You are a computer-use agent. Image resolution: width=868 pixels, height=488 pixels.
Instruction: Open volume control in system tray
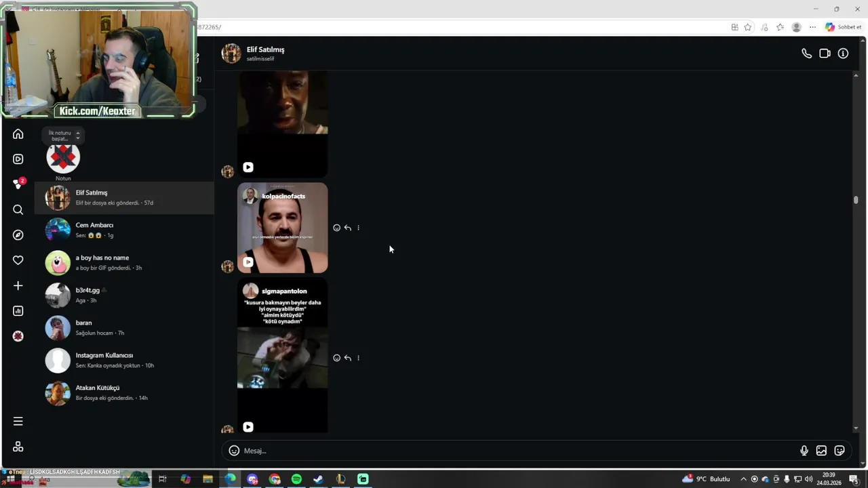point(808,479)
